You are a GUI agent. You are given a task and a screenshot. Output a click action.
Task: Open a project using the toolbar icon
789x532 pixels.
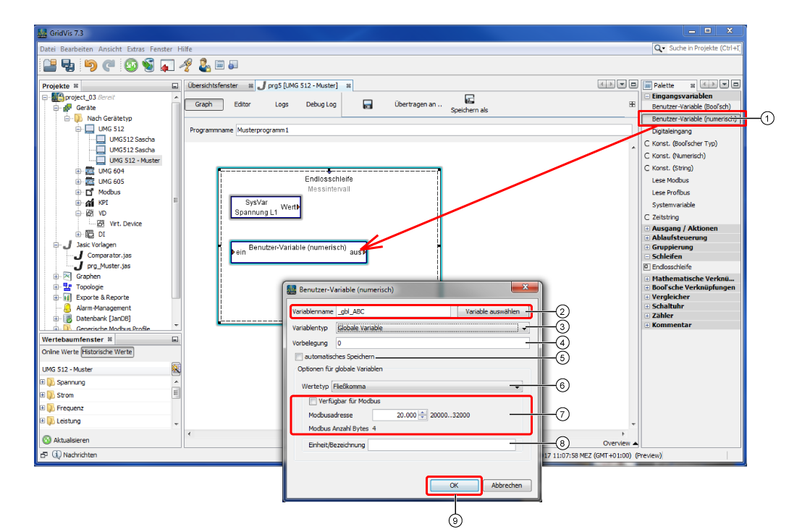coord(49,64)
